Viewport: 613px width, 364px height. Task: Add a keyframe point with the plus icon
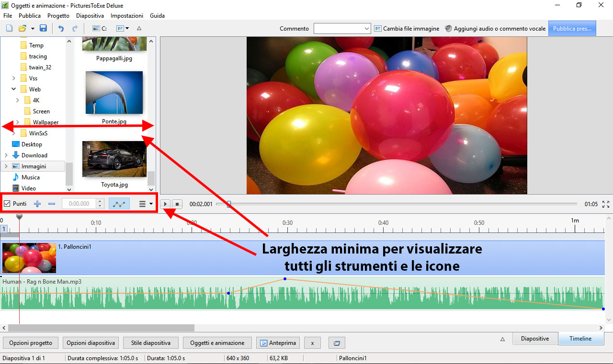37,203
